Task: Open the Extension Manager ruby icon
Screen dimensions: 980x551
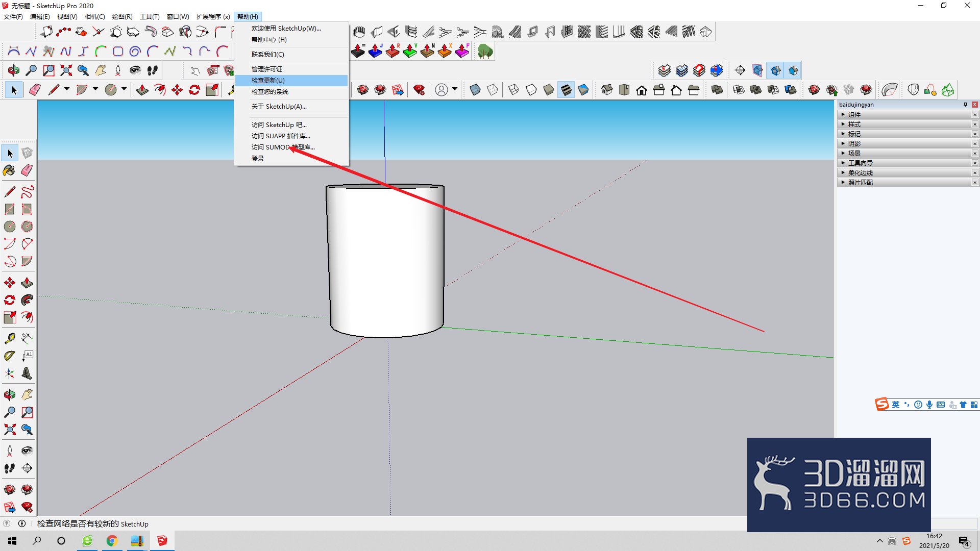Action: pyautogui.click(x=419, y=90)
